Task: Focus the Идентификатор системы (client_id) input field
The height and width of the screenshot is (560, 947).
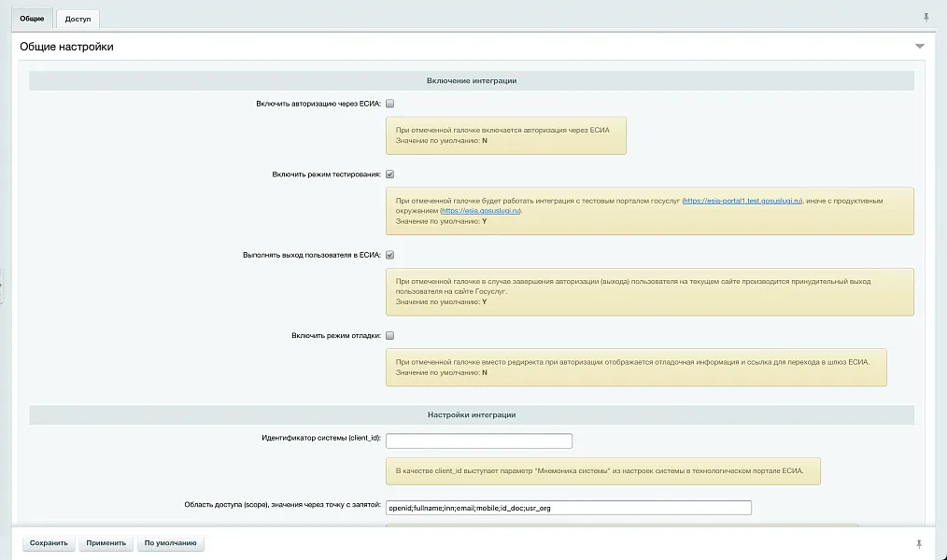Action: [479, 440]
